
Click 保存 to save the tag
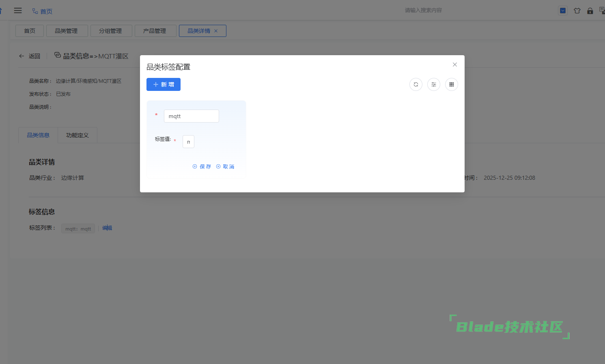tap(202, 166)
